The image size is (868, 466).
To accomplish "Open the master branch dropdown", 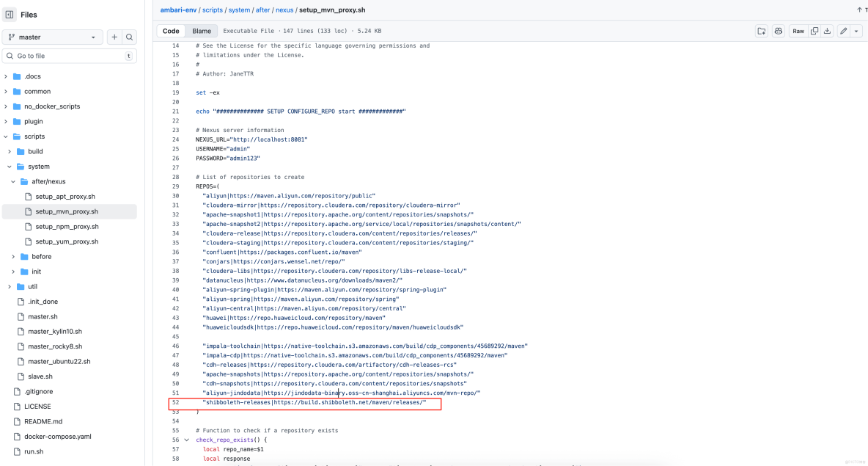I will (51, 37).
